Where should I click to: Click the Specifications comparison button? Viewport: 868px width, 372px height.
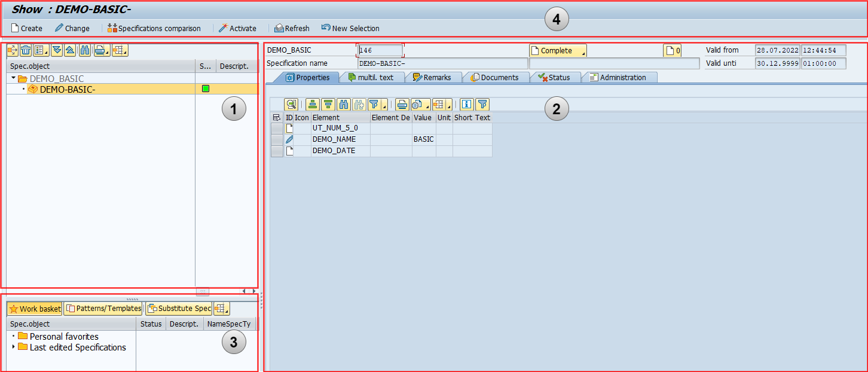pos(154,28)
